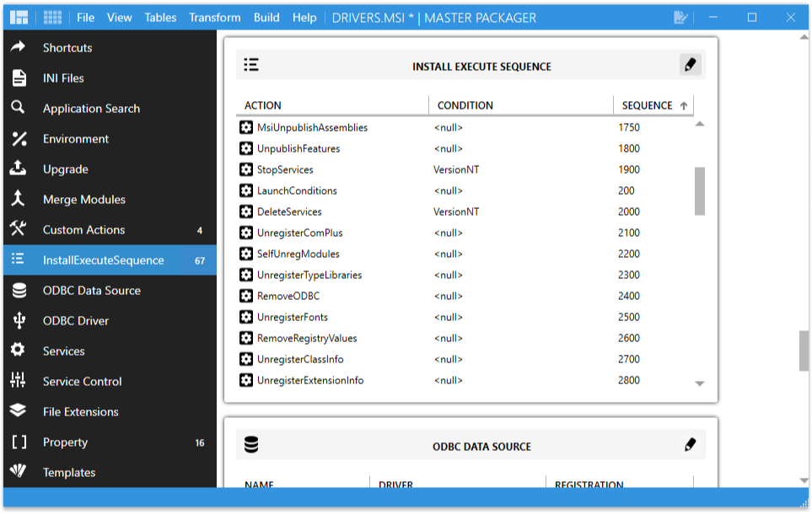Screen dimensions: 812x514
Task: Click the Service Control sliders icon
Action: (x=18, y=381)
